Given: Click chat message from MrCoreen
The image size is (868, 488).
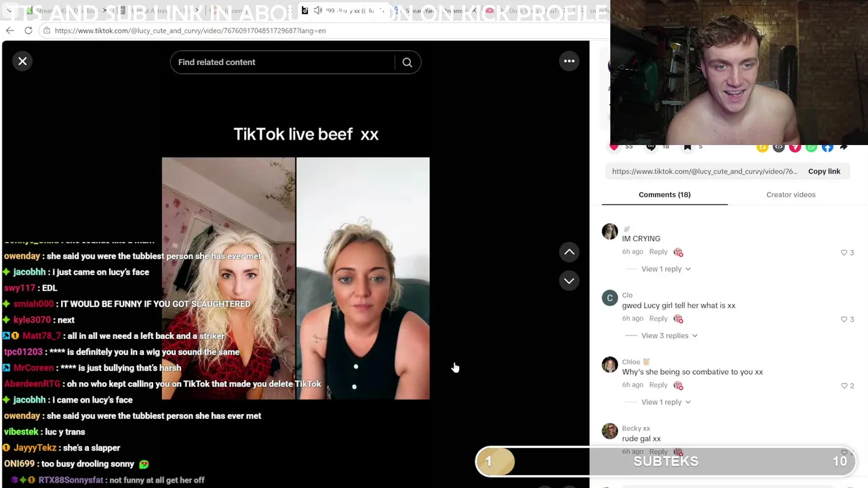Looking at the screenshot, I should (x=92, y=368).
